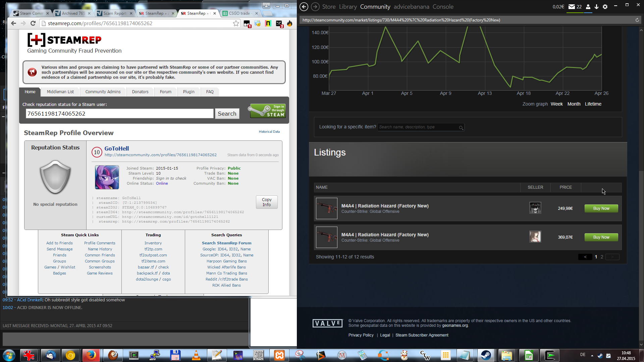Viewport: 644px width, 362px height.
Task: Open Steam downloads arrow icon
Action: 596,7
